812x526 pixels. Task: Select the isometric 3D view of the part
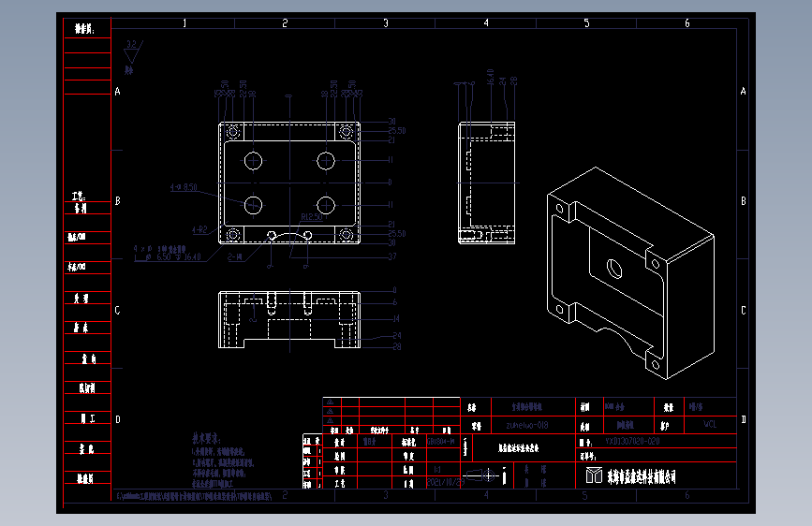[x=630, y=273]
